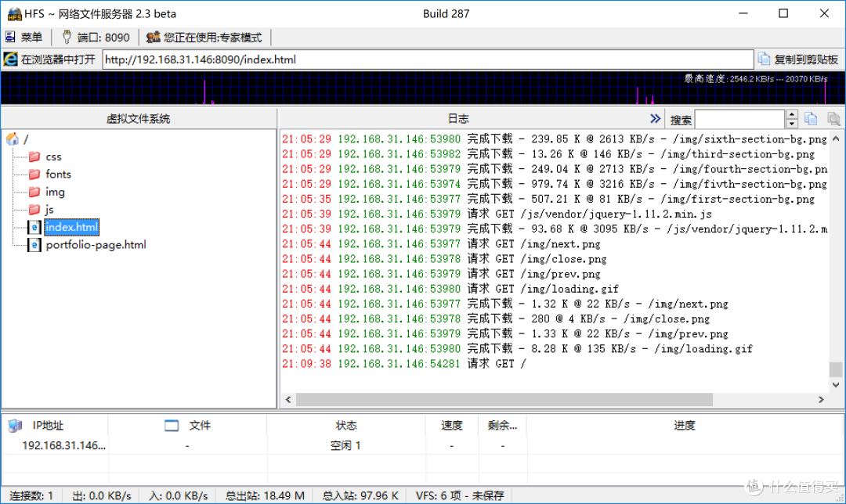Click log line for third-section-bg.png
Viewport: 846px width, 504px height.
(548, 154)
